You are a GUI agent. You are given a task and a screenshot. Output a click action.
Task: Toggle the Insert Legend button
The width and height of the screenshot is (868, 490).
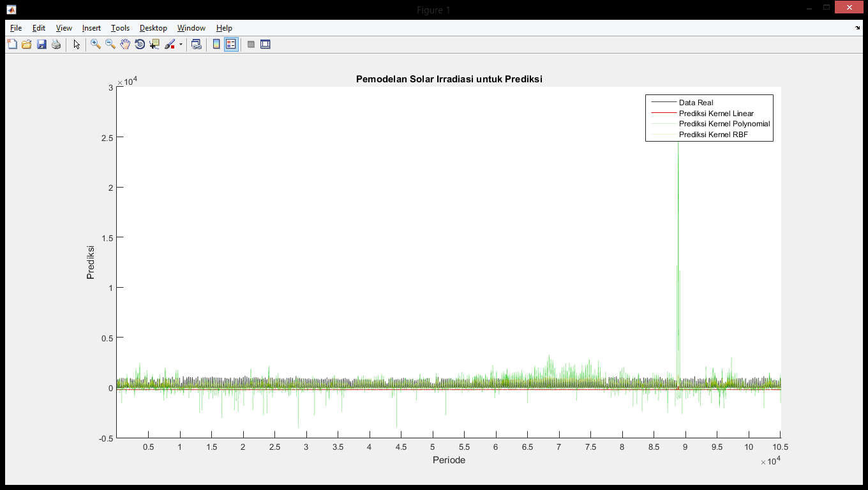click(x=231, y=44)
